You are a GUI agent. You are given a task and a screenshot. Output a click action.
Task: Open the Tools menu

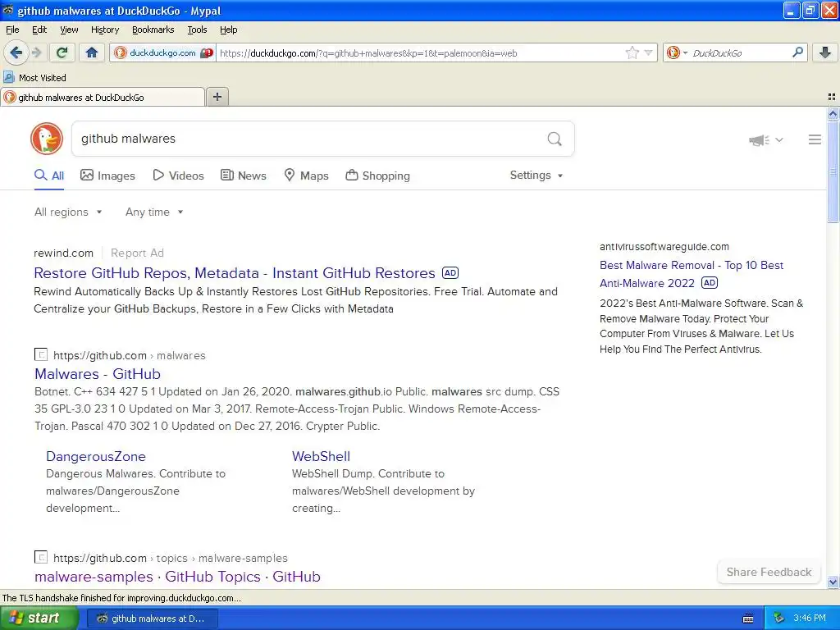coord(197,30)
